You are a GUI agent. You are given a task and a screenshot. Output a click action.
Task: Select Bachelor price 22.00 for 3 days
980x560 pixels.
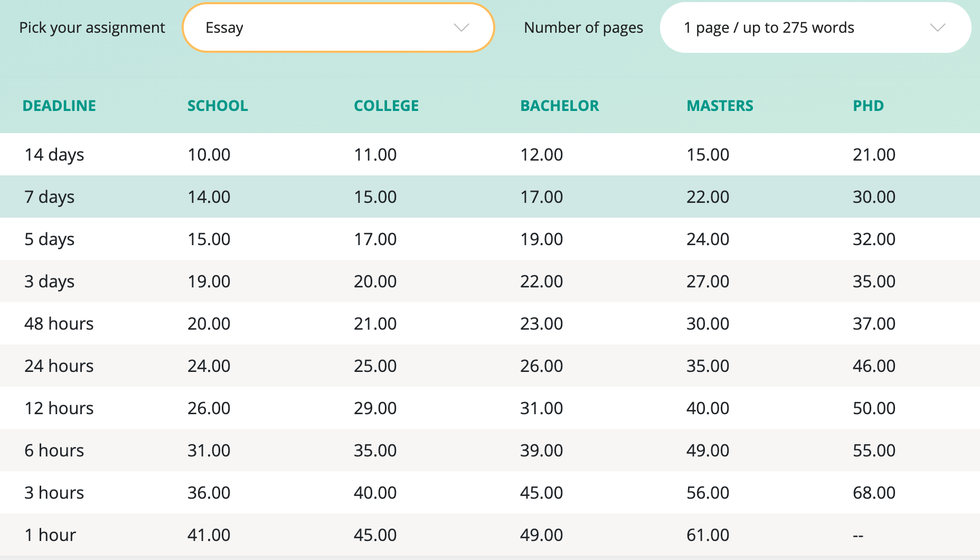click(x=541, y=282)
